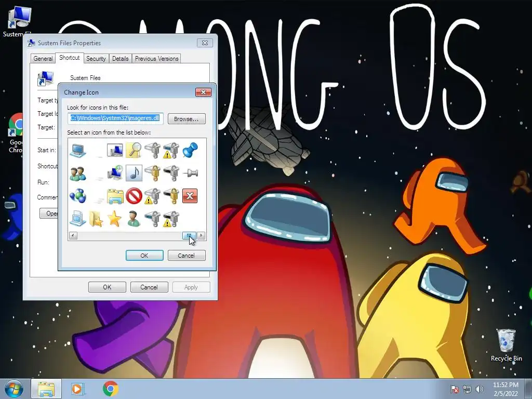Cancel the Change Icon dialog
Image resolution: width=532 pixels, height=399 pixels.
(x=187, y=256)
